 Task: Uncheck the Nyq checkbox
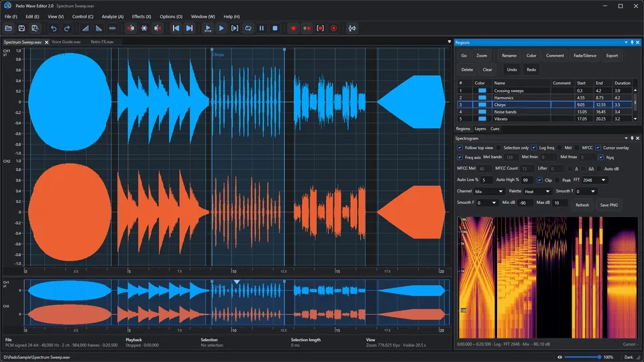(601, 157)
